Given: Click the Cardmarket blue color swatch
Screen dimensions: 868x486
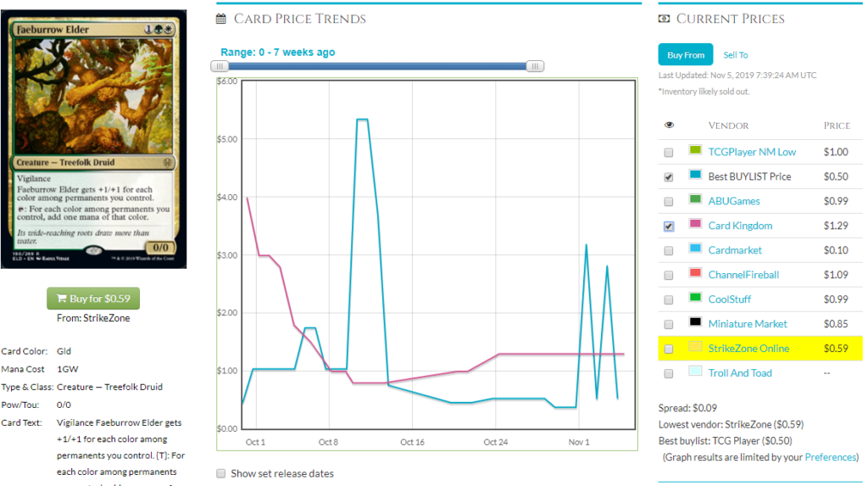Looking at the screenshot, I should 695,248.
